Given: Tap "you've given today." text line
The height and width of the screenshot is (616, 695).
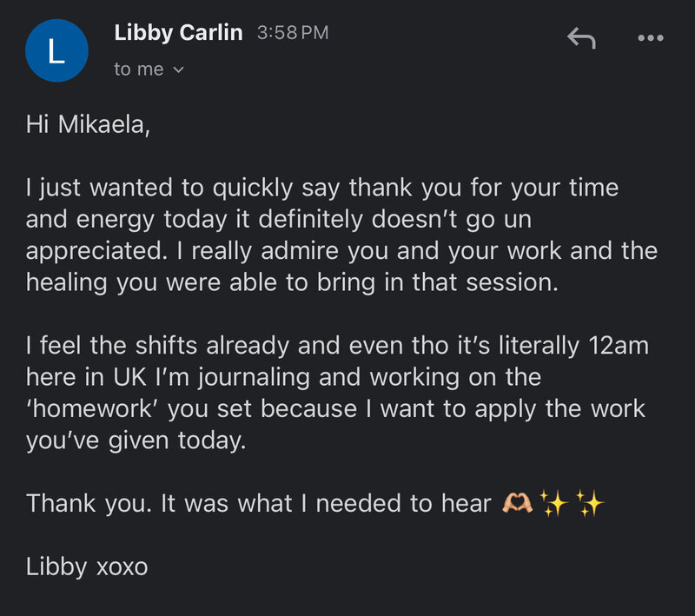Looking at the screenshot, I should pyautogui.click(x=136, y=440).
